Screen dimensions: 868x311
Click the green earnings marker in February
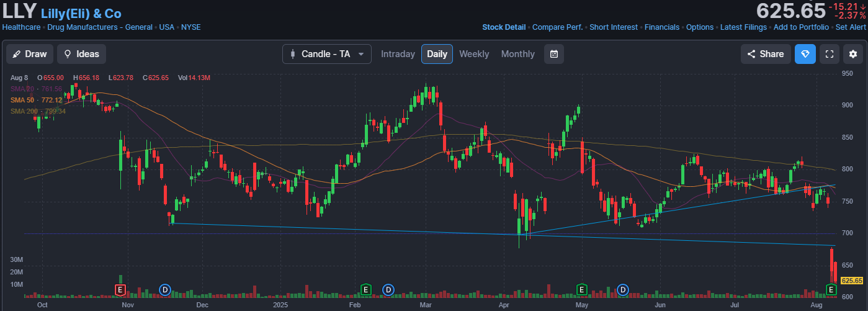[366, 289]
